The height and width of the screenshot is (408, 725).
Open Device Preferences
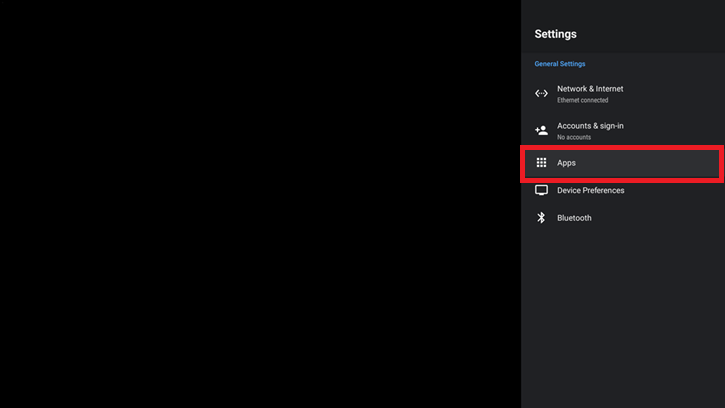590,190
